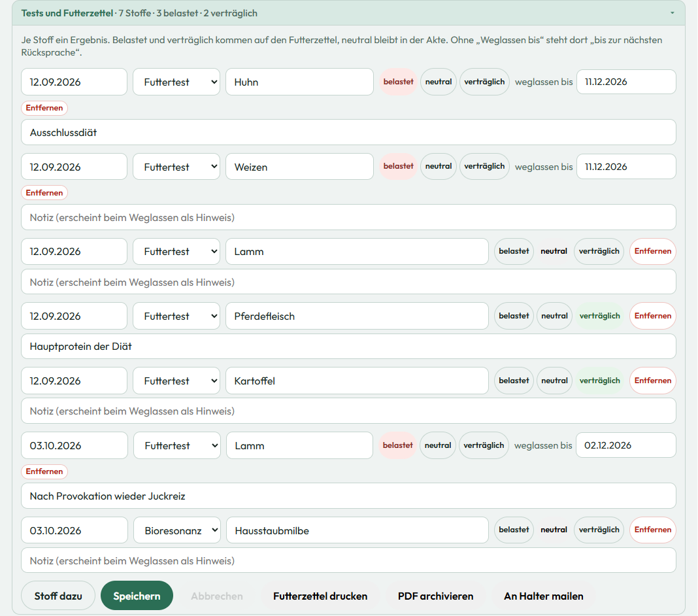Edit the note Hauptprotein der Diät
The image size is (698, 616).
[348, 347]
